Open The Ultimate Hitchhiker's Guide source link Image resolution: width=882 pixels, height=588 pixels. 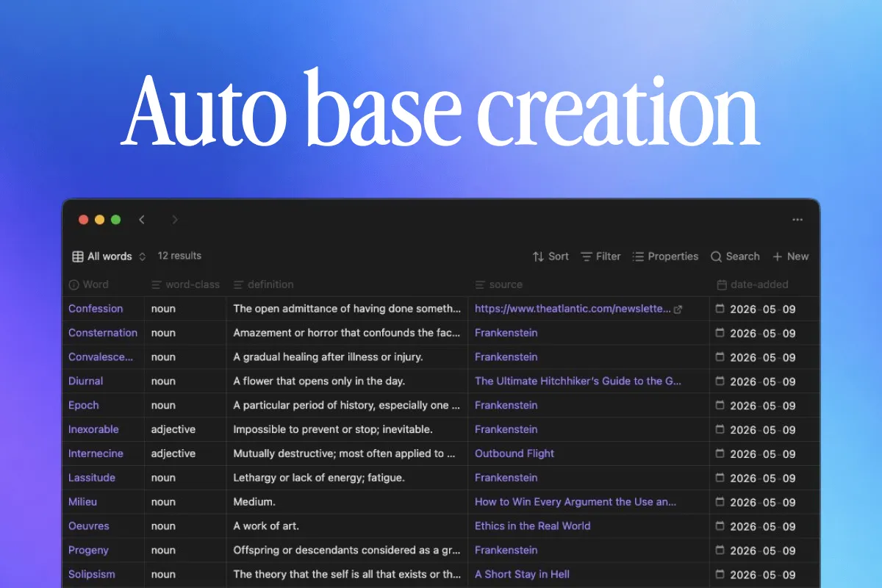[578, 381]
